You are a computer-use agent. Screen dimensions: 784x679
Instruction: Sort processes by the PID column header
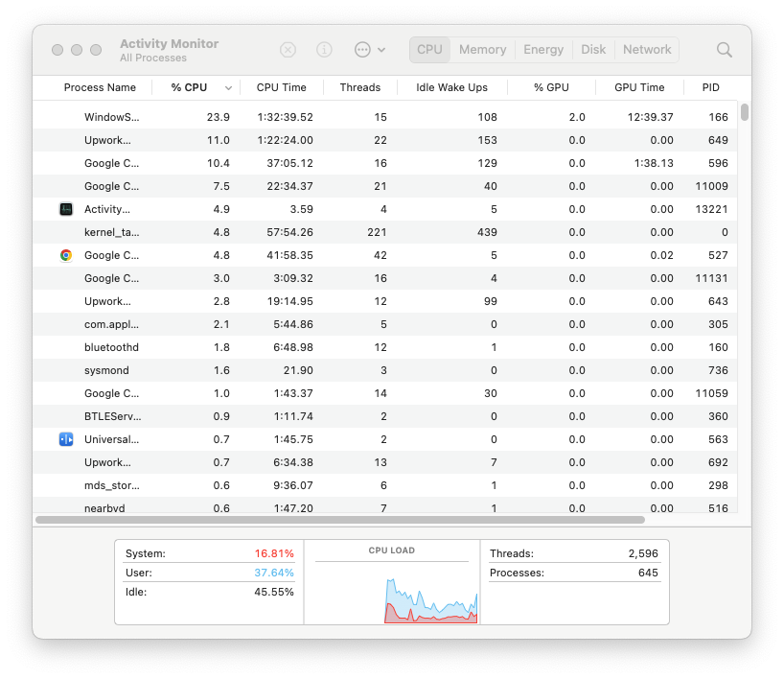[x=710, y=87]
